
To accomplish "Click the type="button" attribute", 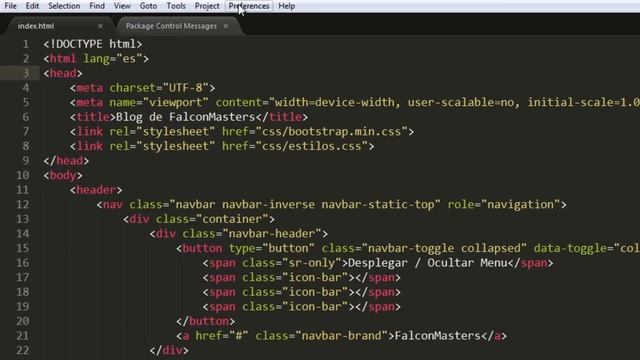I will 271,248.
